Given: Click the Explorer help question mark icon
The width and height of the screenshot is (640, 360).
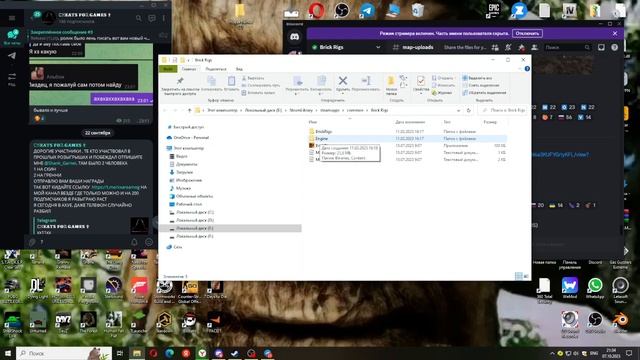Looking at the screenshot, I should pyautogui.click(x=527, y=69).
